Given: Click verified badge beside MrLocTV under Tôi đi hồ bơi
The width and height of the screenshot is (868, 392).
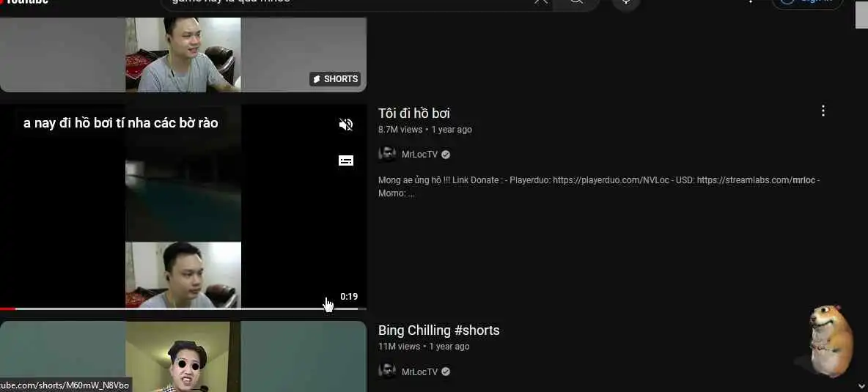Looking at the screenshot, I should (446, 155).
